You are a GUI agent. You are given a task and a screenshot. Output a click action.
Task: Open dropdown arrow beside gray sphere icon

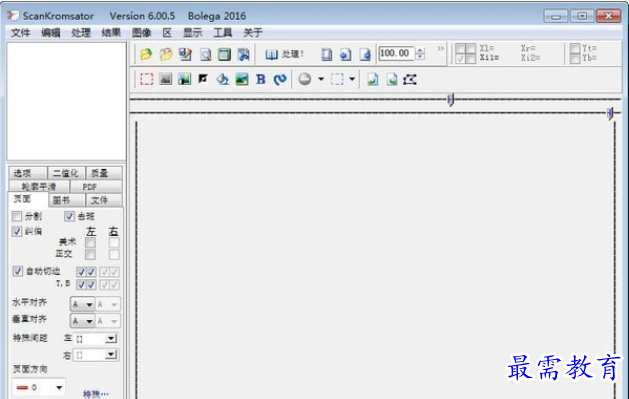[x=321, y=79]
